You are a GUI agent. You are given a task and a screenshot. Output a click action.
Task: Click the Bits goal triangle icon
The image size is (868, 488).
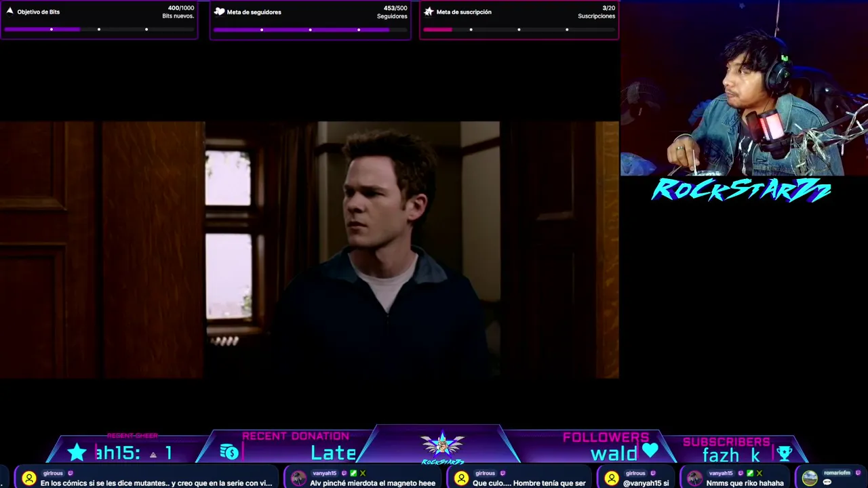[9, 12]
